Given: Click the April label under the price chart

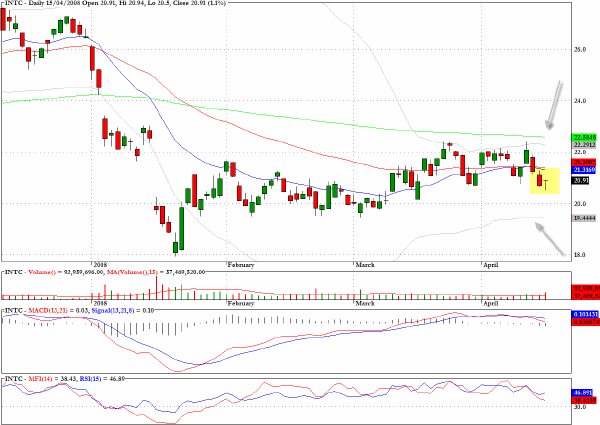Looking at the screenshot, I should coord(491,265).
